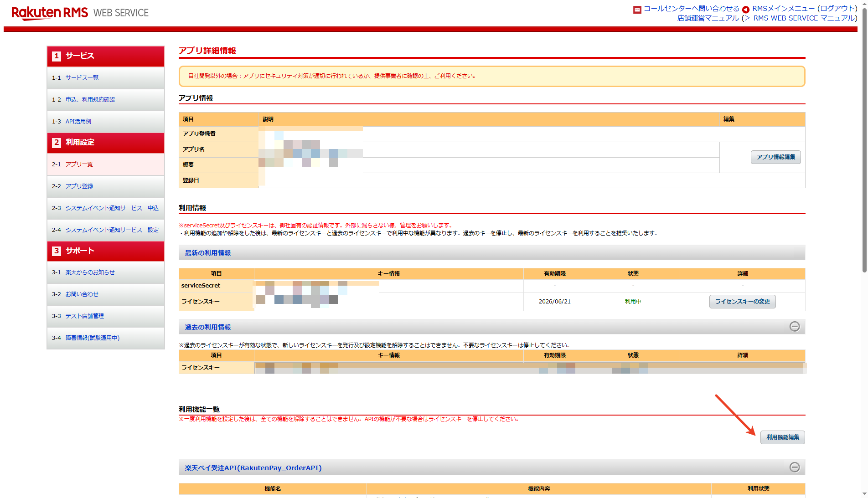This screenshot has width=868, height=498.
Task: Click the ログアウト link
Action: click(837, 9)
